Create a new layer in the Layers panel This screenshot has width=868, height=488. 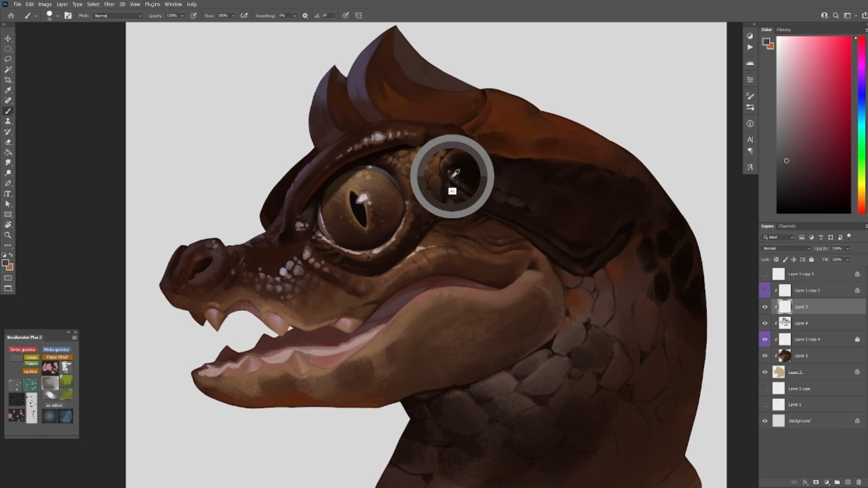(847, 482)
